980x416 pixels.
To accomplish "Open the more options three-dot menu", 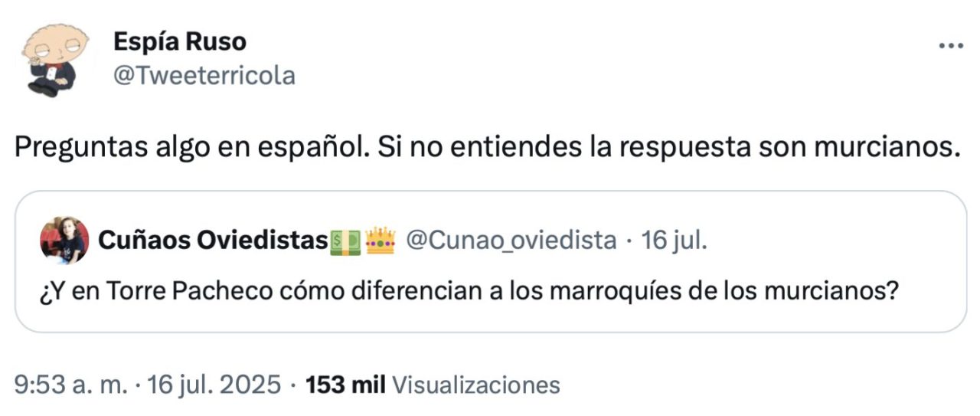I will pos(950,46).
